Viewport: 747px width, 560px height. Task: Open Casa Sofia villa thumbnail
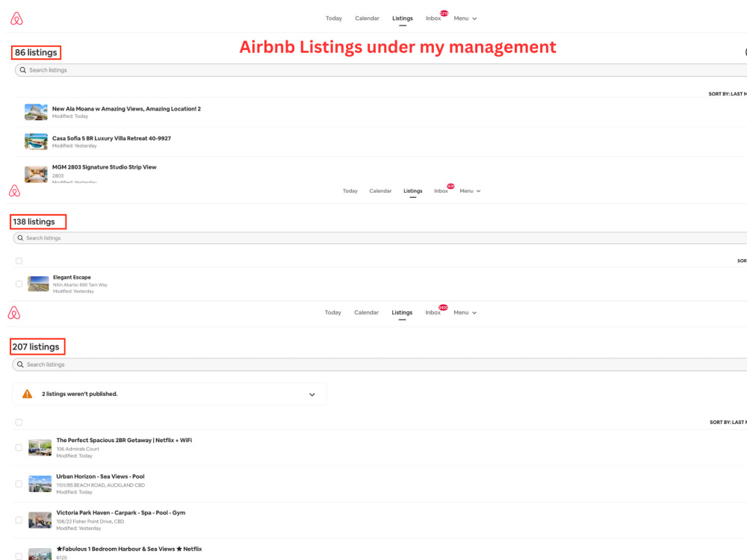click(x=36, y=141)
